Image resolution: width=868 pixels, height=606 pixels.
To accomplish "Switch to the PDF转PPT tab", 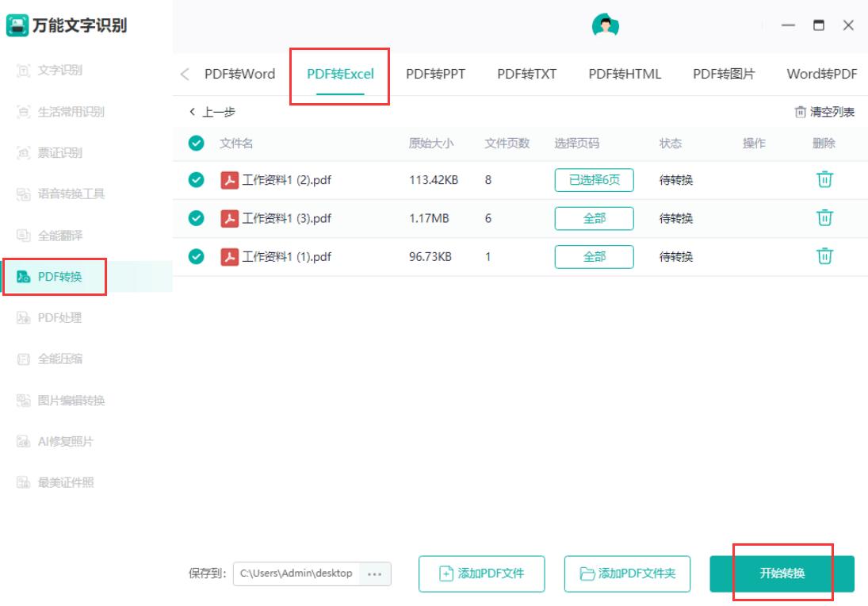I will 435,74.
